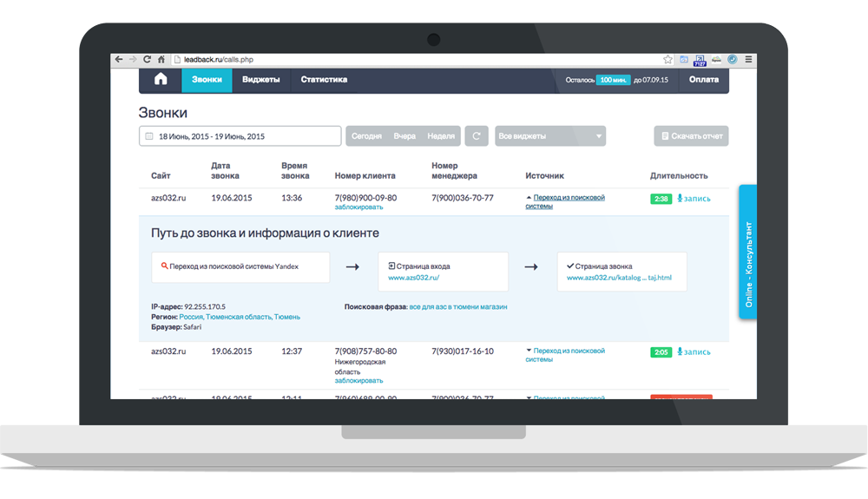Click the Номер клиента column header
The image size is (868, 499).
click(365, 175)
